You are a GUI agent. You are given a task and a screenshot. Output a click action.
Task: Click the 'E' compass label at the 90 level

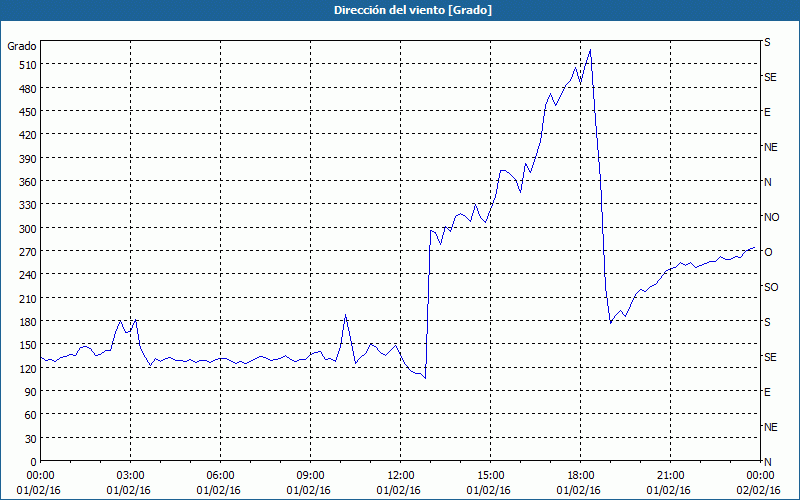[x=767, y=392]
